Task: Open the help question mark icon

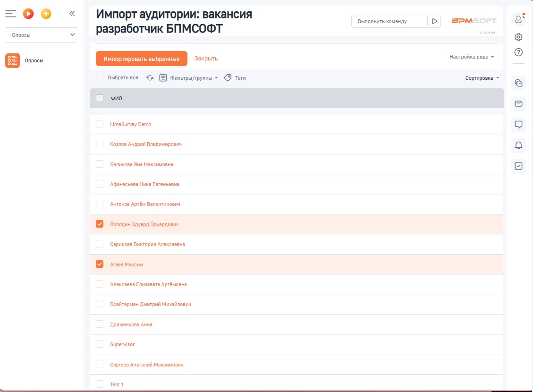Action: pyautogui.click(x=518, y=52)
